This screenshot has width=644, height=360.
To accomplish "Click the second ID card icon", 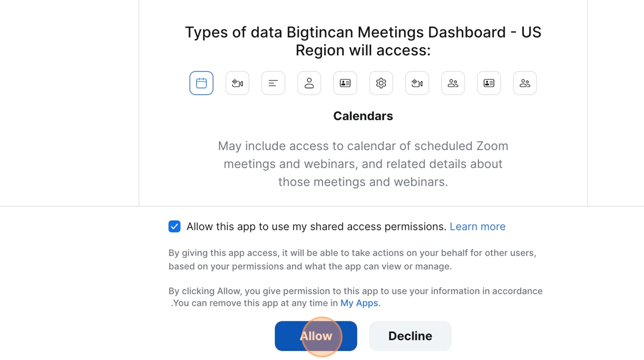I will 489,83.
